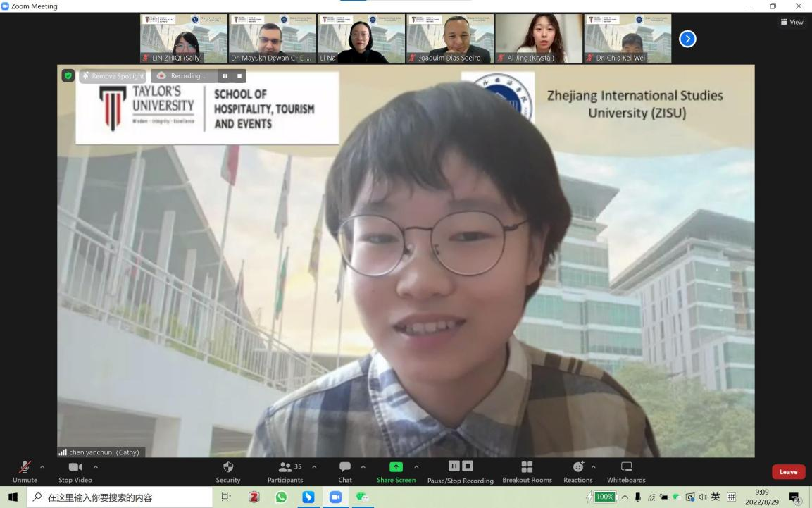Click Remove Spotlight button

[113, 76]
